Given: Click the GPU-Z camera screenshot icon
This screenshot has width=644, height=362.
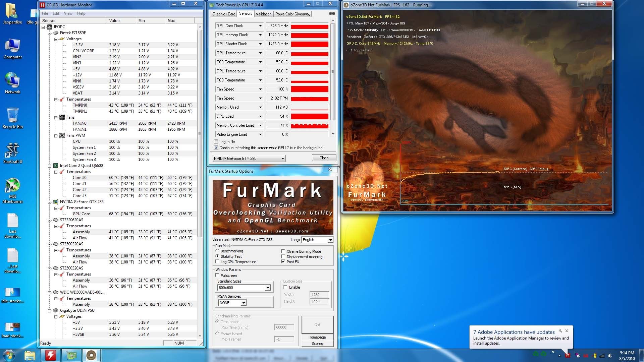Looking at the screenshot, I should point(332,13).
